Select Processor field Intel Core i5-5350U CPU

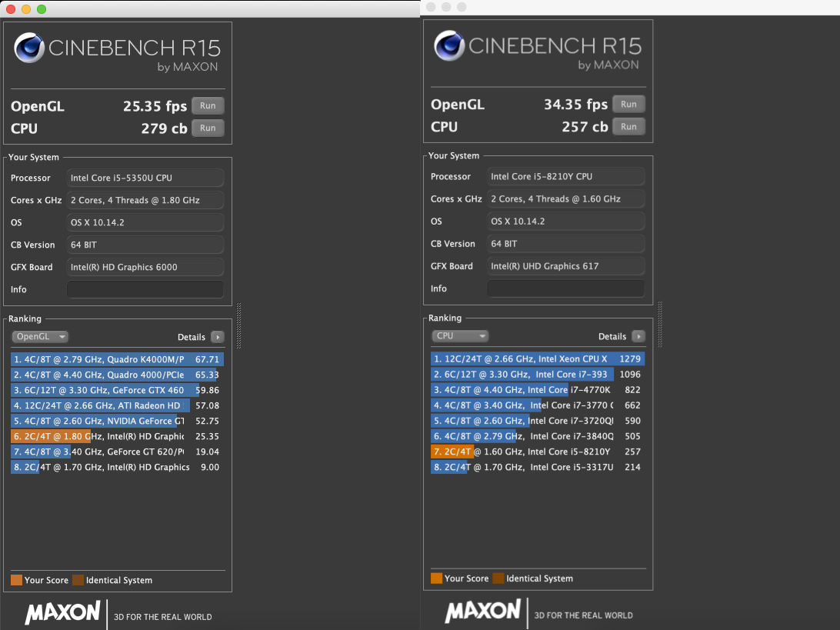(x=145, y=178)
